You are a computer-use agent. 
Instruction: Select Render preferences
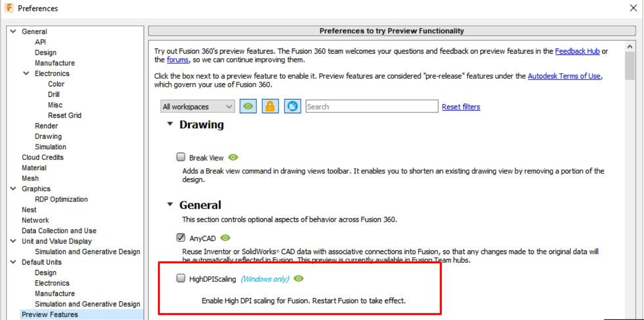click(x=46, y=125)
